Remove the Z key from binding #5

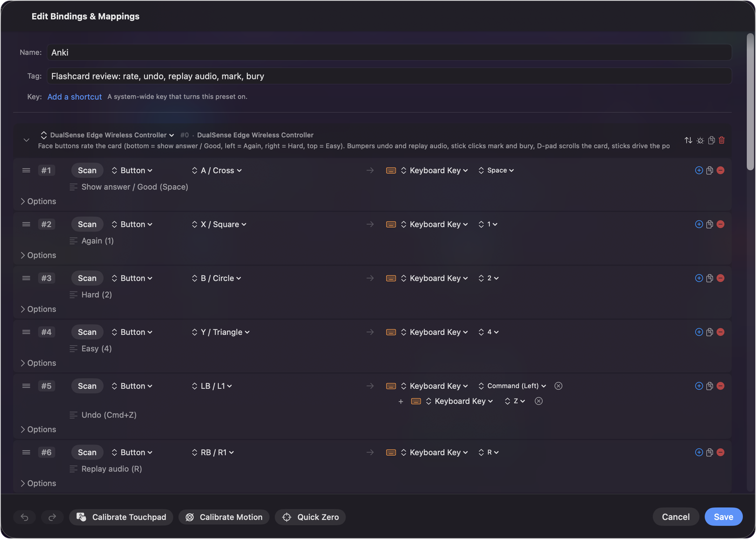click(x=538, y=401)
